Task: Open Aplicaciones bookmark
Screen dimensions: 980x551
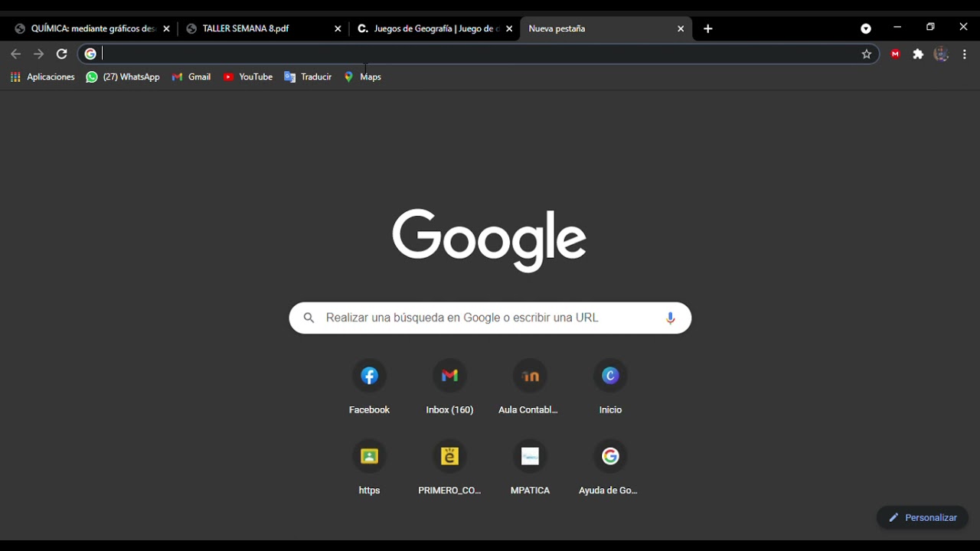Action: pyautogui.click(x=42, y=77)
